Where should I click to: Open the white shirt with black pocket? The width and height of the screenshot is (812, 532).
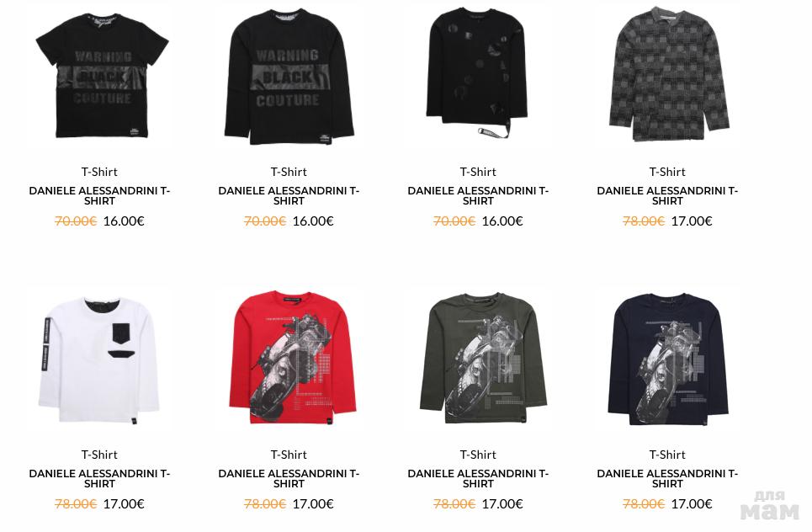(98, 359)
